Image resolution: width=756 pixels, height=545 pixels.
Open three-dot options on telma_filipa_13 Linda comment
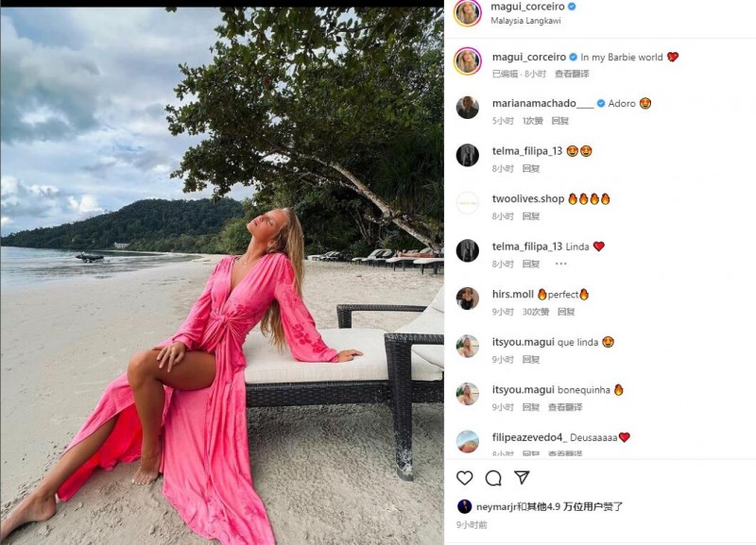pyautogui.click(x=560, y=264)
